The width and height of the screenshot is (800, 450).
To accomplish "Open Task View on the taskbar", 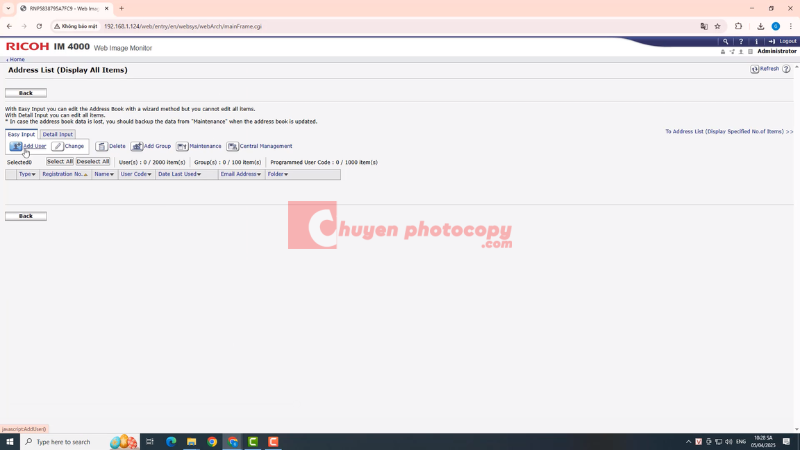I will [149, 442].
